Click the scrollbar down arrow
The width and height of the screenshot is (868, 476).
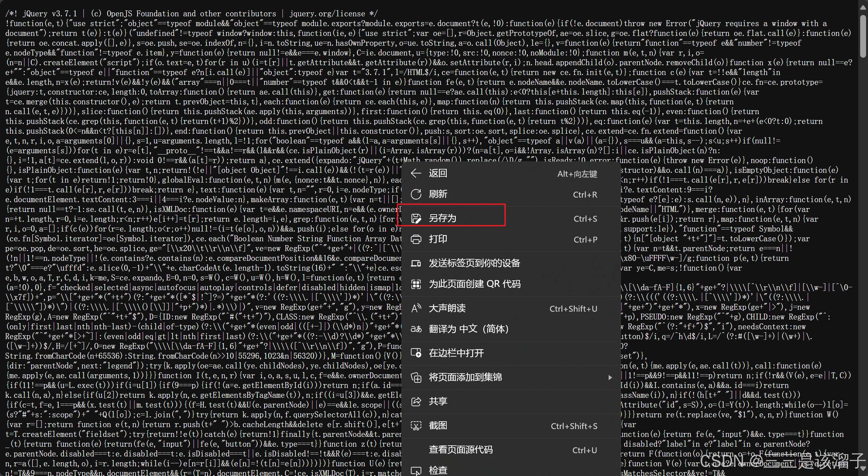(x=863, y=469)
